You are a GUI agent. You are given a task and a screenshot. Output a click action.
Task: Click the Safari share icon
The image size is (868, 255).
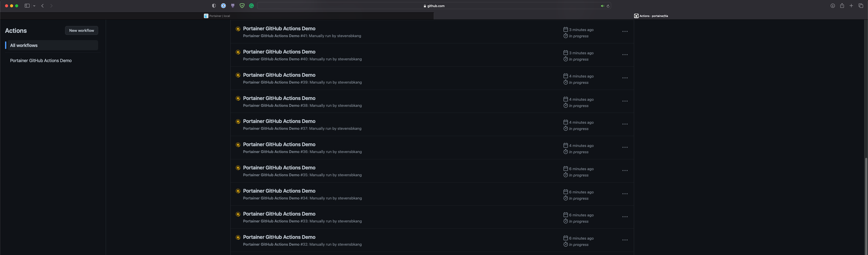[x=842, y=6]
